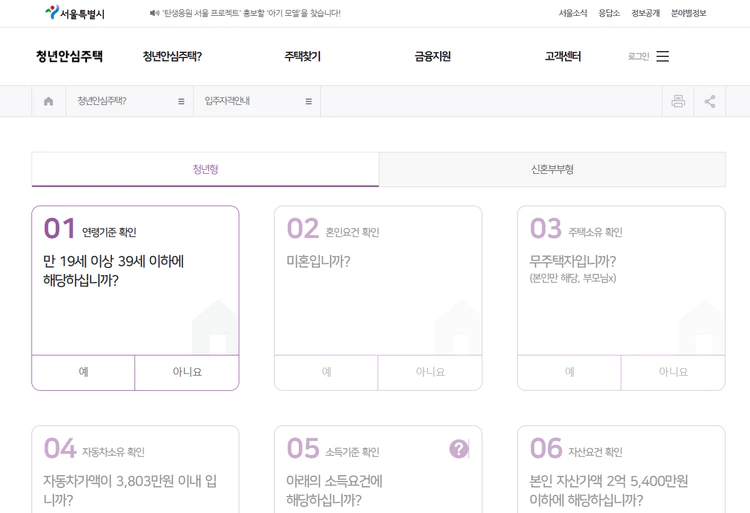Click the 만 19세 이상 39세 이하에 question text
This screenshot has width=750, height=513.
coord(113,271)
